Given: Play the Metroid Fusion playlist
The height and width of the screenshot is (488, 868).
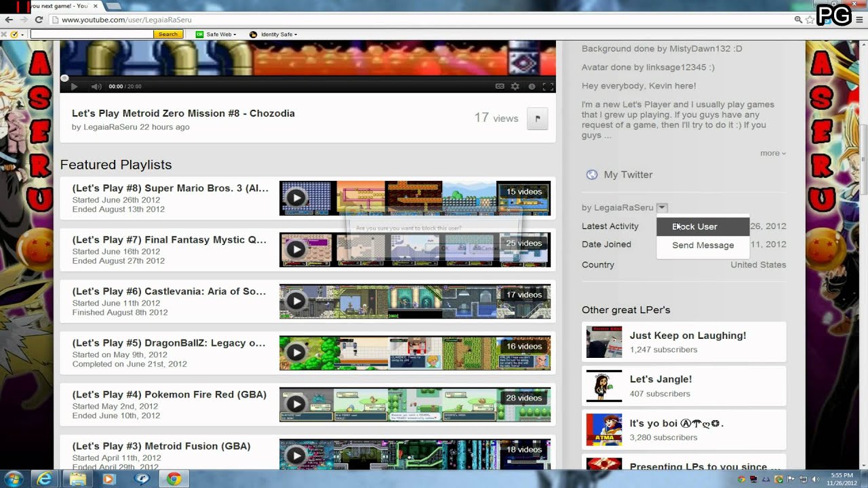Looking at the screenshot, I should click(x=296, y=455).
